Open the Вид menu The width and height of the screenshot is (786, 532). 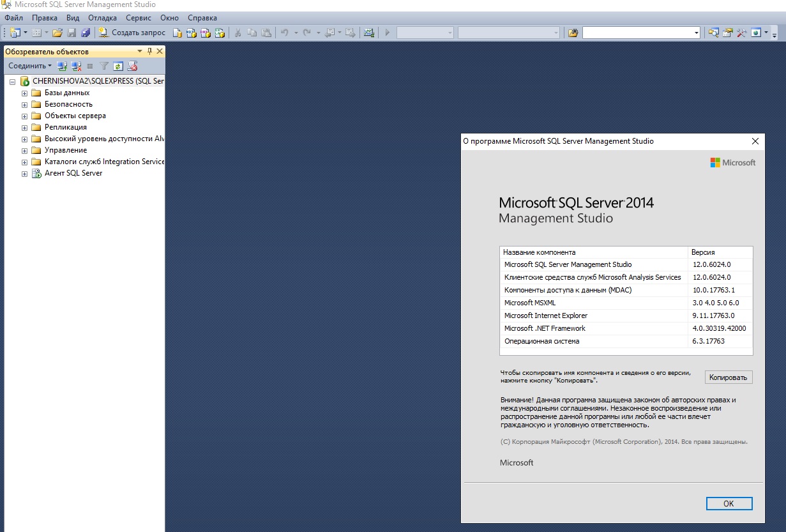(73, 18)
